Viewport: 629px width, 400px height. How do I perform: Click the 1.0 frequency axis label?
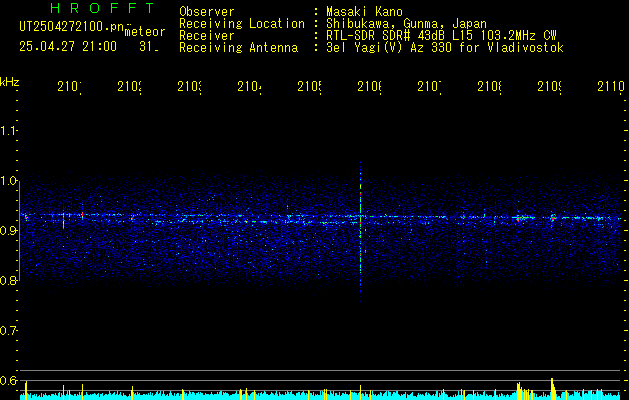click(8, 181)
